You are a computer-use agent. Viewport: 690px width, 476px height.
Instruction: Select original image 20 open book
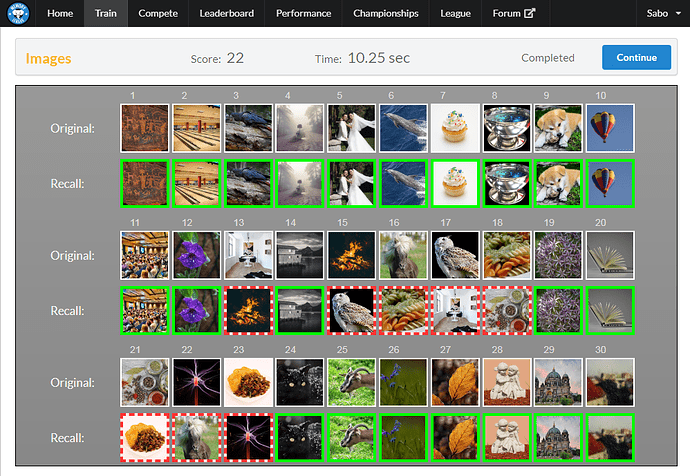tap(610, 255)
